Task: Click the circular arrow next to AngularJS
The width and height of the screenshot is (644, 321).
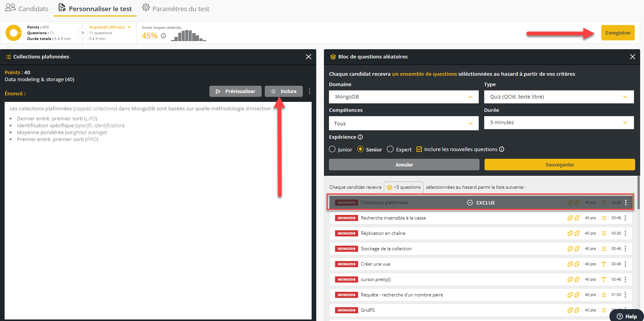Action: (x=82, y=33)
